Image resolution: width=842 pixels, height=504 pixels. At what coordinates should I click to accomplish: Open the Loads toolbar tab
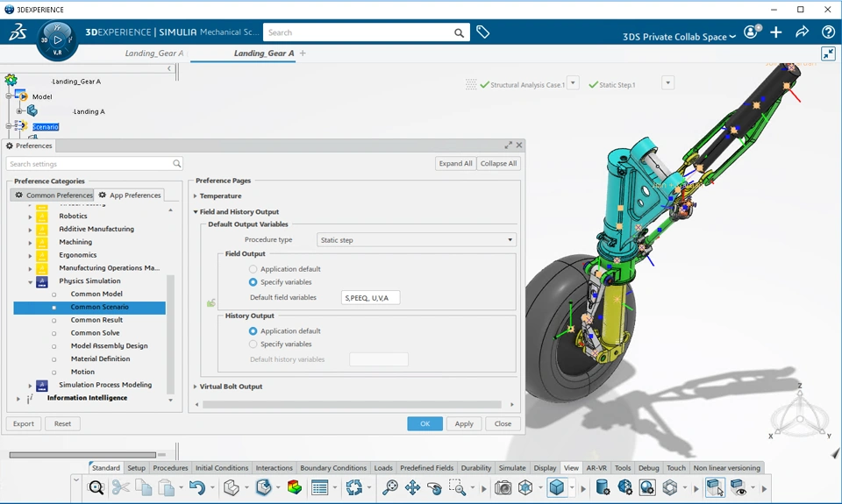pyautogui.click(x=383, y=468)
